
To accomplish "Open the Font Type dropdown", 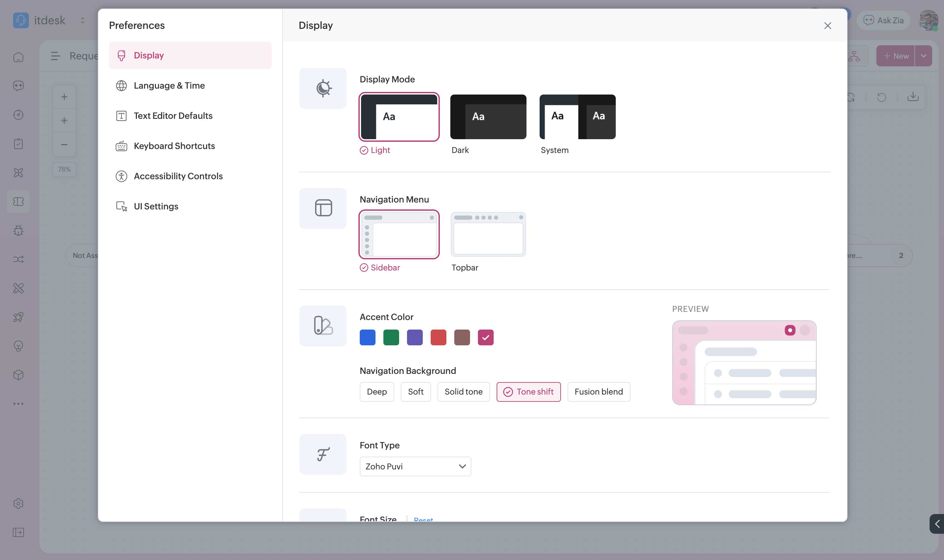I will coord(415,466).
